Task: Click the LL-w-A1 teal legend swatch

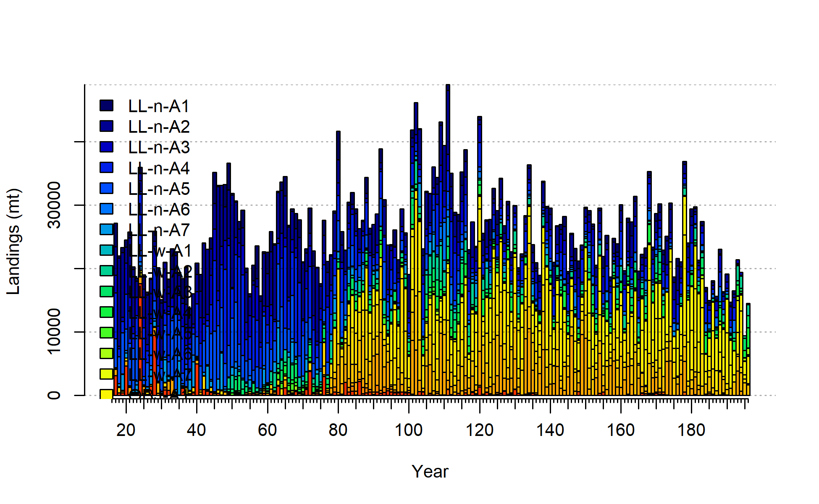Action: tap(106, 249)
